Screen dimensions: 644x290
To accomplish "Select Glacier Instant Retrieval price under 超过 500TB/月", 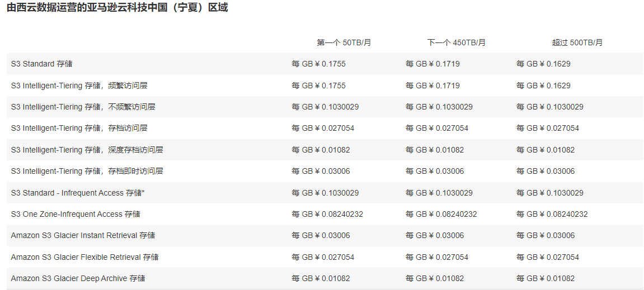I will 546,235.
